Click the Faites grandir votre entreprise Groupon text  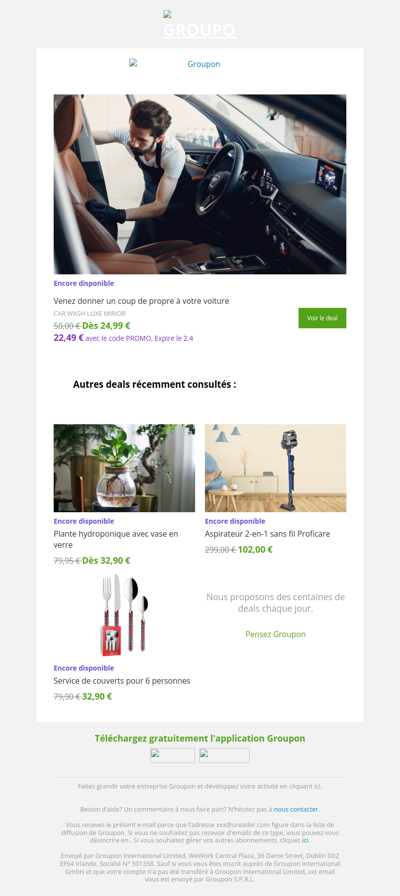199,786
